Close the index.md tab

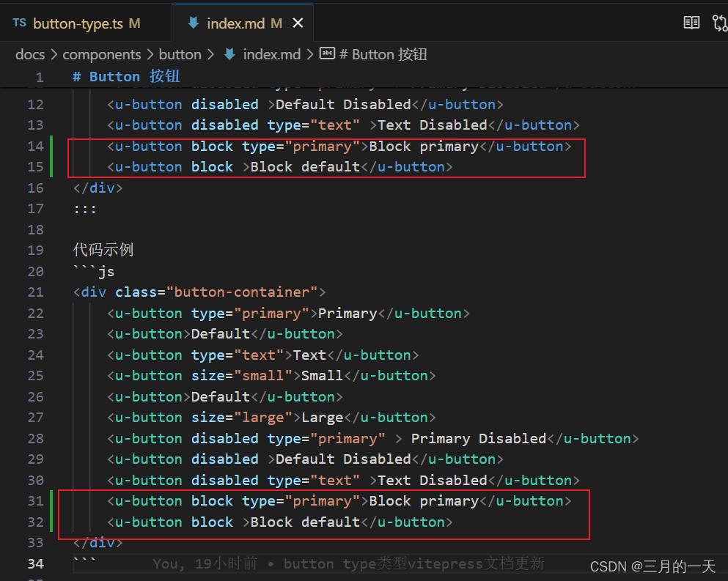pos(298,23)
